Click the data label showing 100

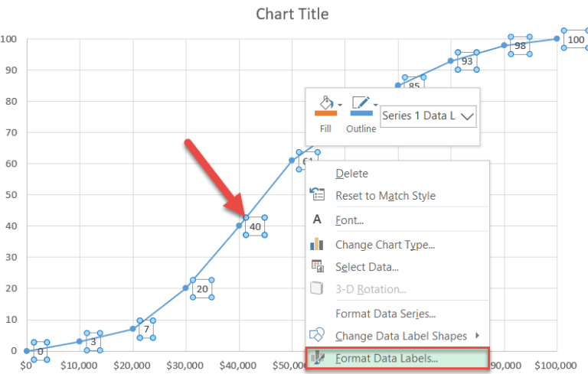click(x=576, y=39)
